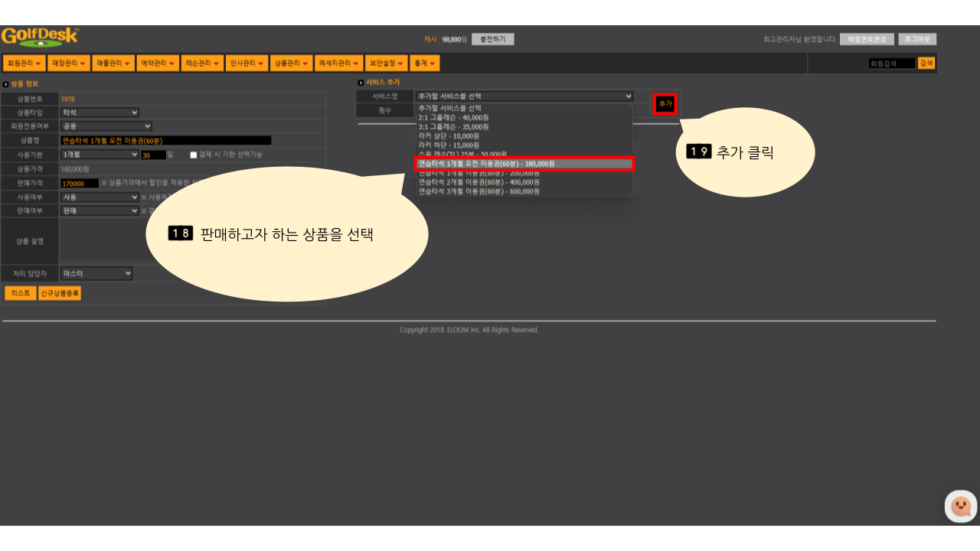Screen dimensions: 980x551
Task: Click the 서비스 추가 section bullet icon
Action: point(361,83)
